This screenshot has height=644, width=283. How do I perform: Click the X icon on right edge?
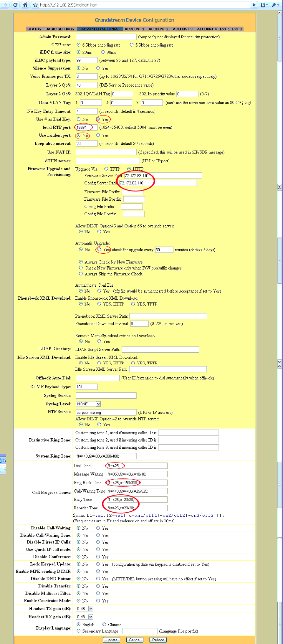pos(279,187)
